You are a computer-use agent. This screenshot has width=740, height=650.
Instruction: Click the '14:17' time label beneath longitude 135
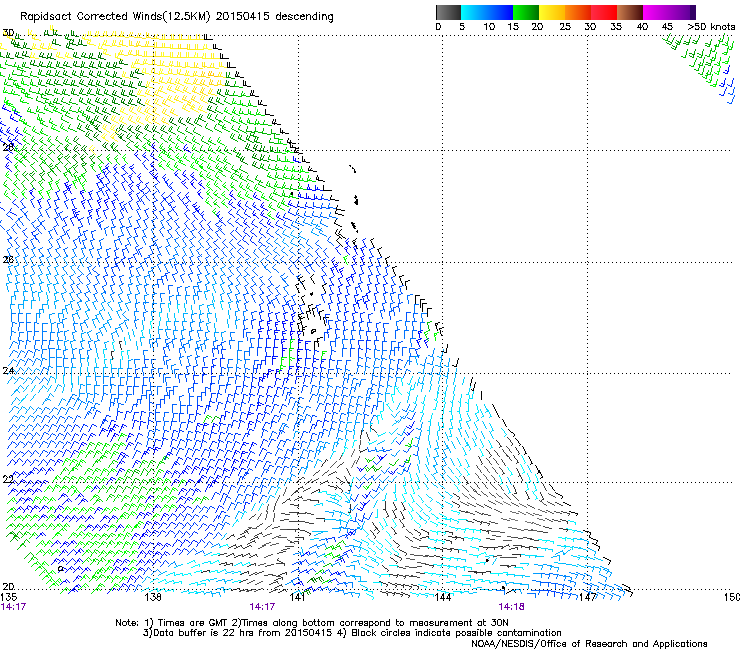coord(13,607)
